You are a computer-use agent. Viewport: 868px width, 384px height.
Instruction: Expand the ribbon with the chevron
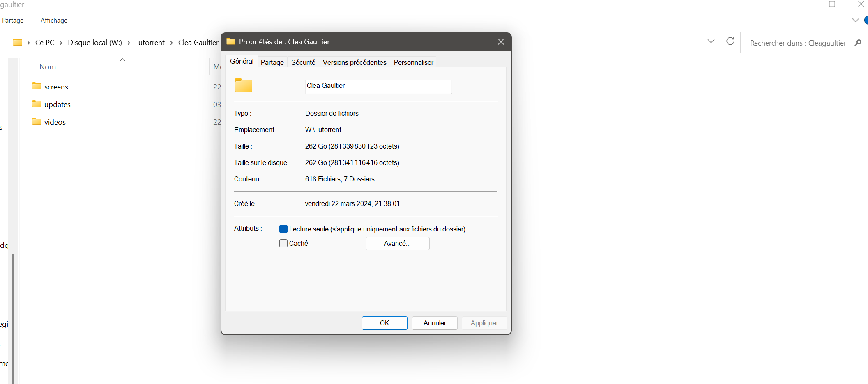point(855,20)
